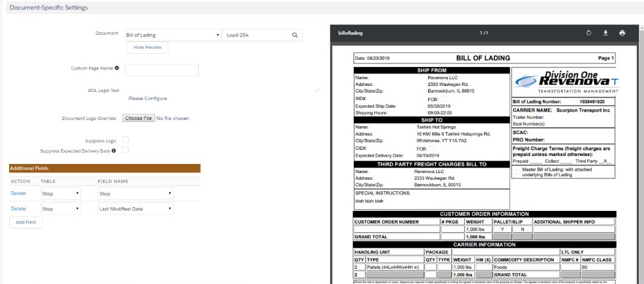Click the FIELD NAME column header

tap(113, 181)
